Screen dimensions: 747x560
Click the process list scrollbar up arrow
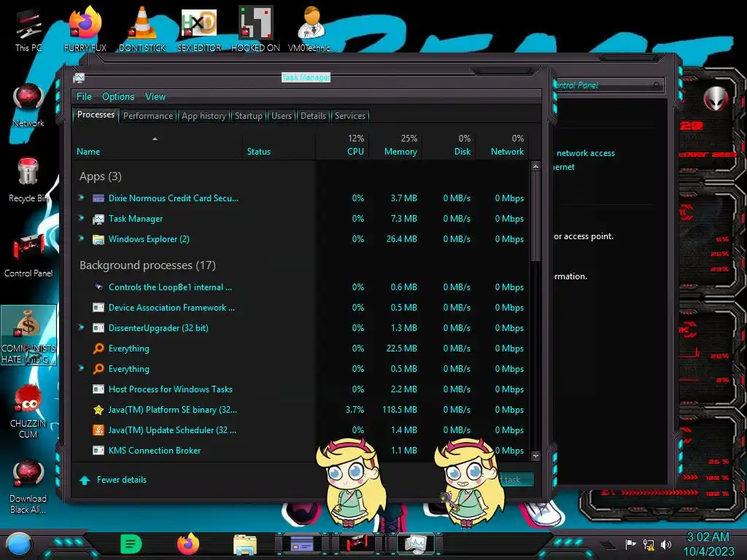[x=535, y=167]
